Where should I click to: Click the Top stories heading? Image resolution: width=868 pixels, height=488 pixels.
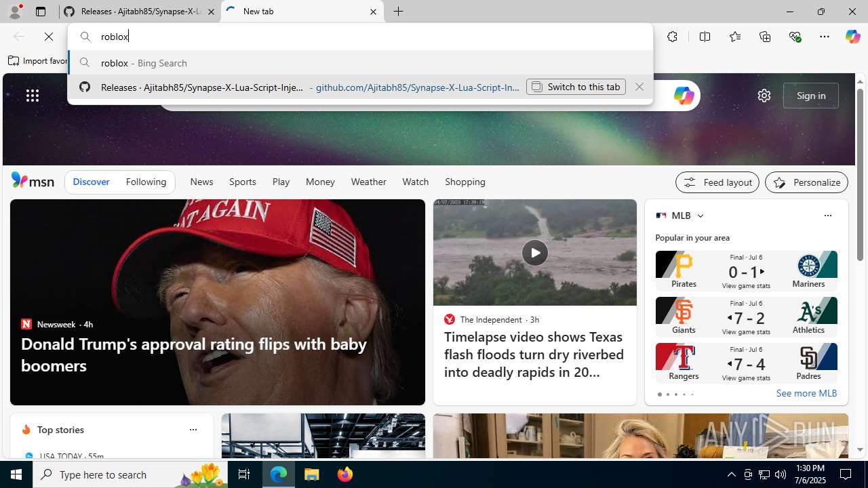[x=60, y=430]
